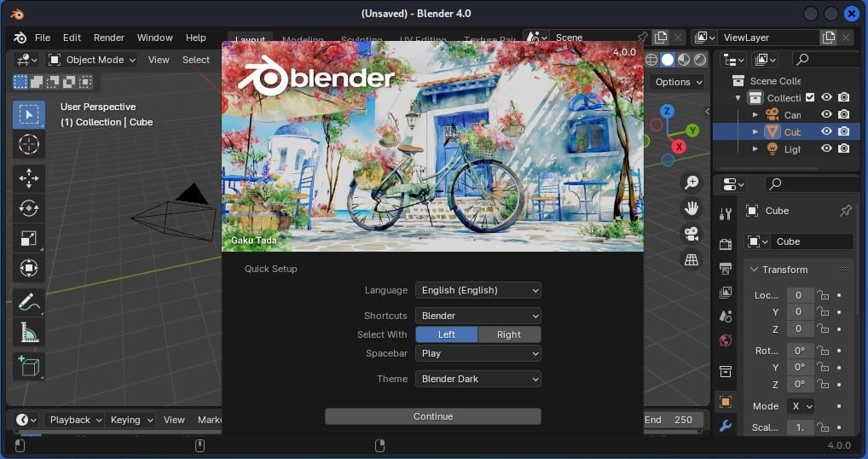Activate the Rotate tool

[29, 208]
